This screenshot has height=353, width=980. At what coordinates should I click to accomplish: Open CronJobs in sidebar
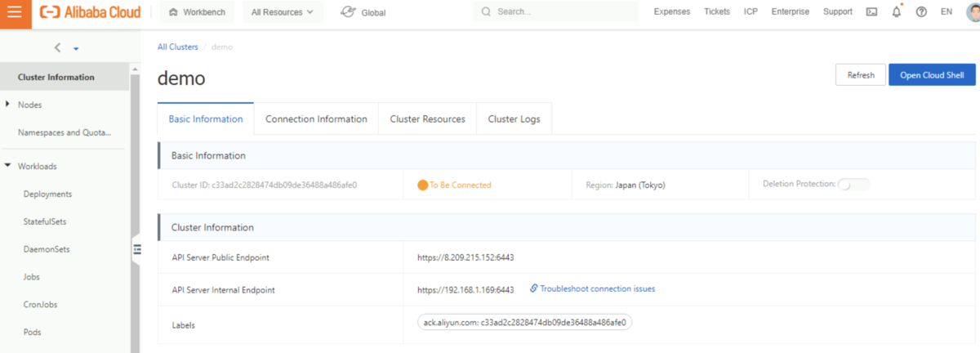(40, 305)
